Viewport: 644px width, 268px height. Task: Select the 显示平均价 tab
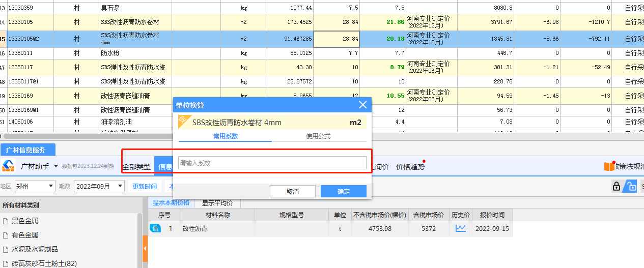218,202
